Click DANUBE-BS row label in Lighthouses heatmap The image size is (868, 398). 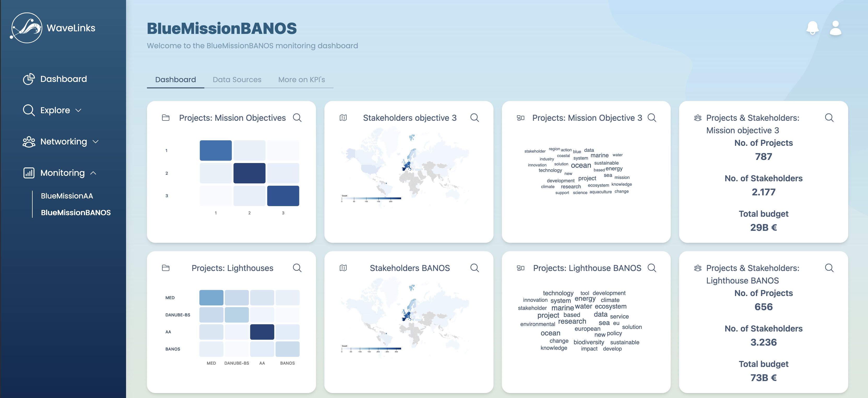coord(177,315)
